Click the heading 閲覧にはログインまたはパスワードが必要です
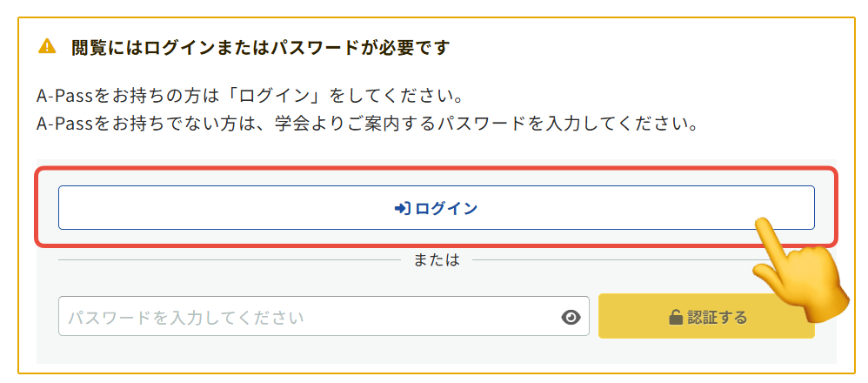 260,47
